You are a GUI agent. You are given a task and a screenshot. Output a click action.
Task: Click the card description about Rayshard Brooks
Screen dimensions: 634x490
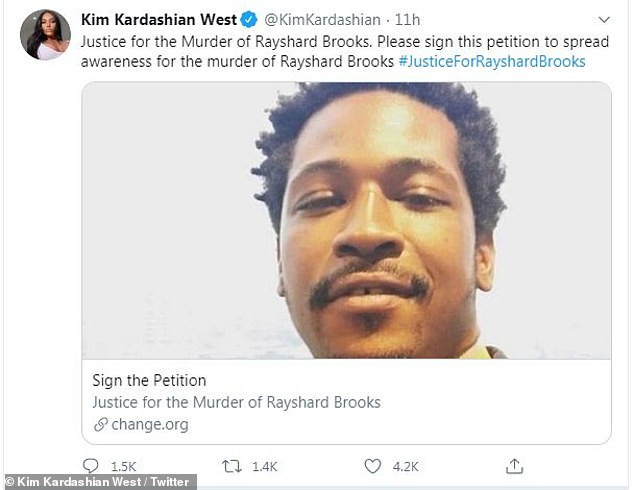click(x=236, y=403)
